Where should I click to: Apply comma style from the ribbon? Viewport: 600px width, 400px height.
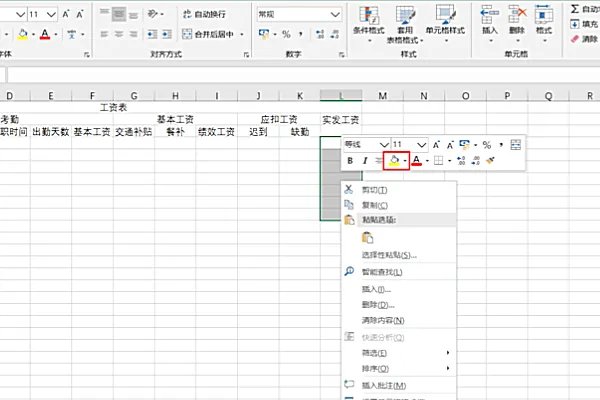coord(301,34)
